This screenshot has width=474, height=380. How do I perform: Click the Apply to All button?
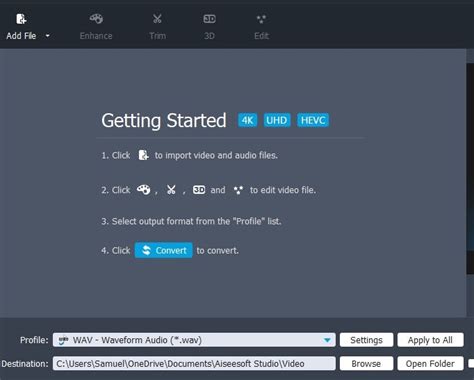pyautogui.click(x=430, y=340)
